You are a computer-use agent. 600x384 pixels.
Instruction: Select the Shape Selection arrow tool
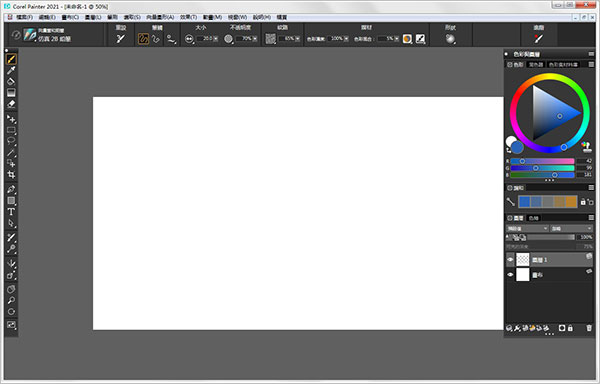11,223
